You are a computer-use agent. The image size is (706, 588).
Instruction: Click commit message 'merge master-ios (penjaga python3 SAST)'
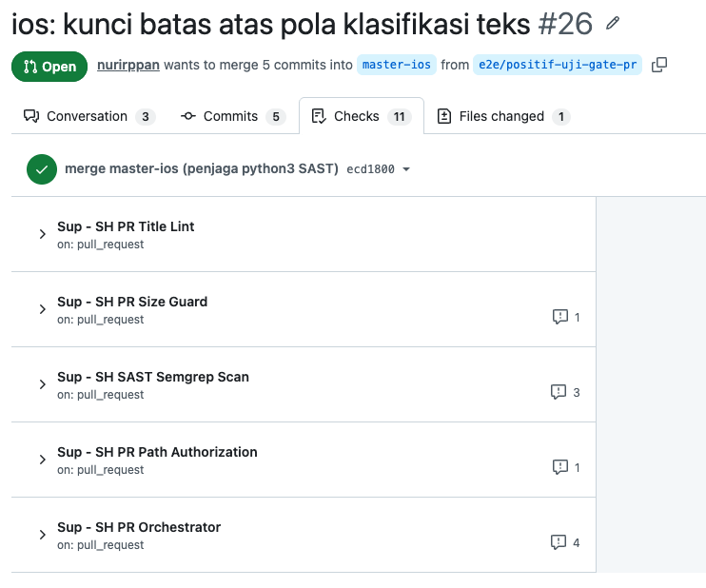pyautogui.click(x=202, y=168)
